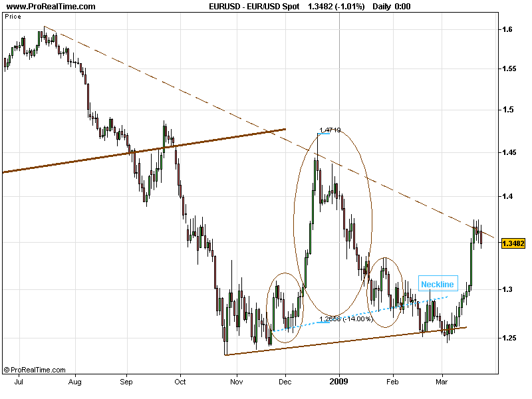Click the 1.4719 high price annotation
This screenshot has height=399, width=532.
pos(330,130)
